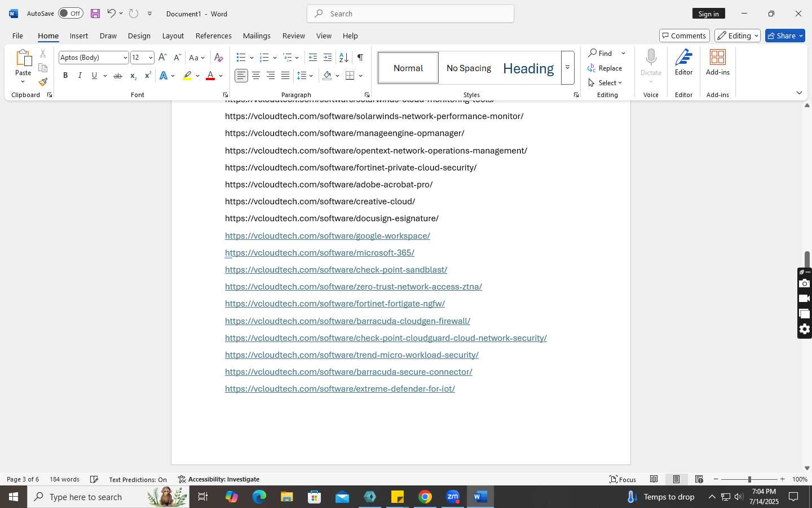
Task: Toggle Italic formatting
Action: (x=80, y=76)
